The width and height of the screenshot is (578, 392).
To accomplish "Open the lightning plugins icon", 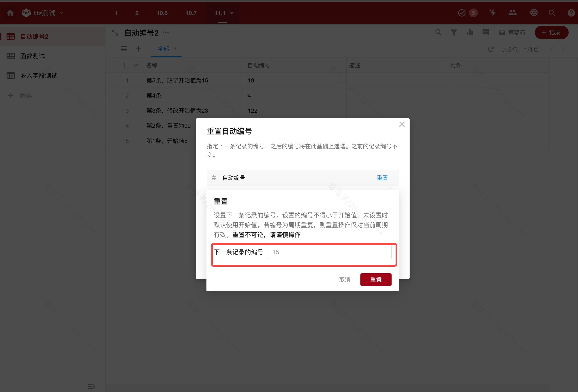I will click(493, 13).
